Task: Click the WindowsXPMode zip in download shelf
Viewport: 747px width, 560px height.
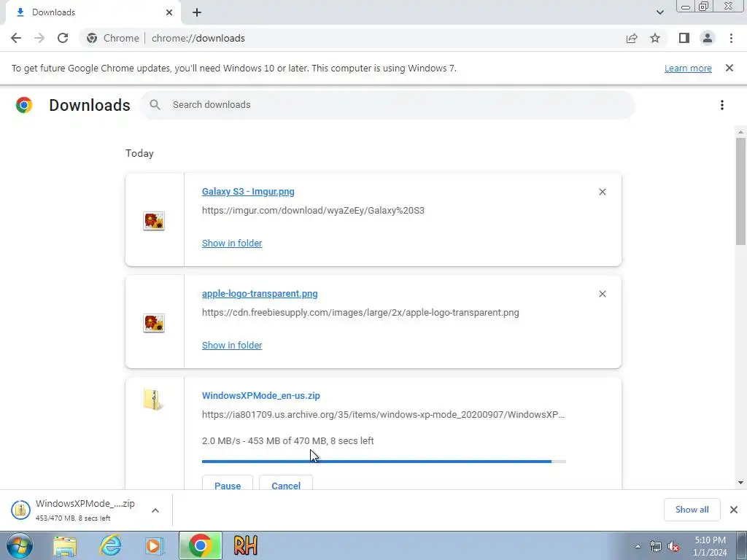Action: pos(75,510)
